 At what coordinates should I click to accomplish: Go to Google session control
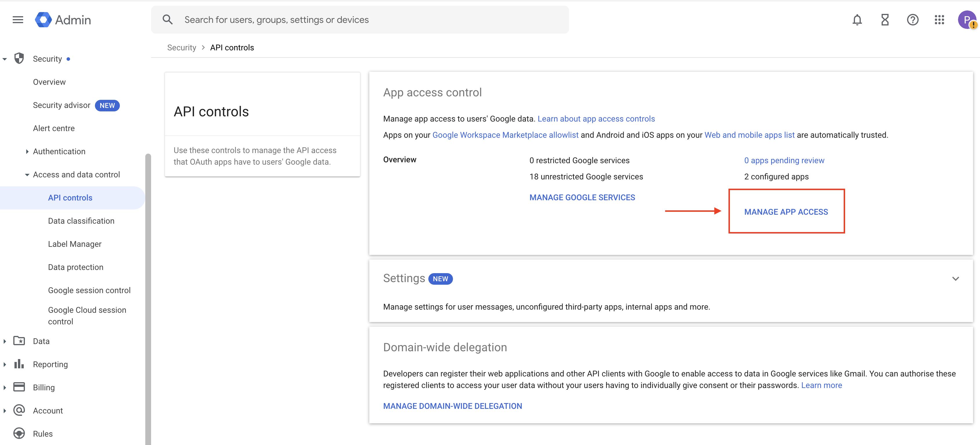click(x=89, y=290)
